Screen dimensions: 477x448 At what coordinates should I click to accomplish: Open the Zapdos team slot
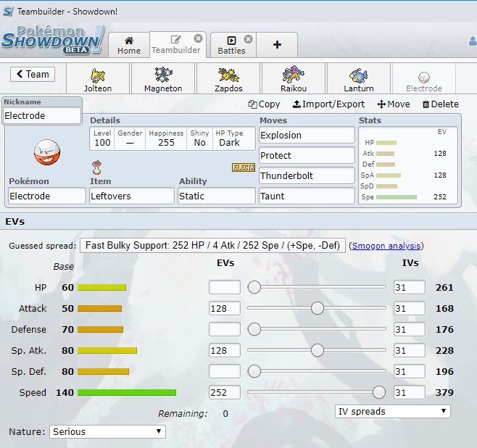coord(228,78)
